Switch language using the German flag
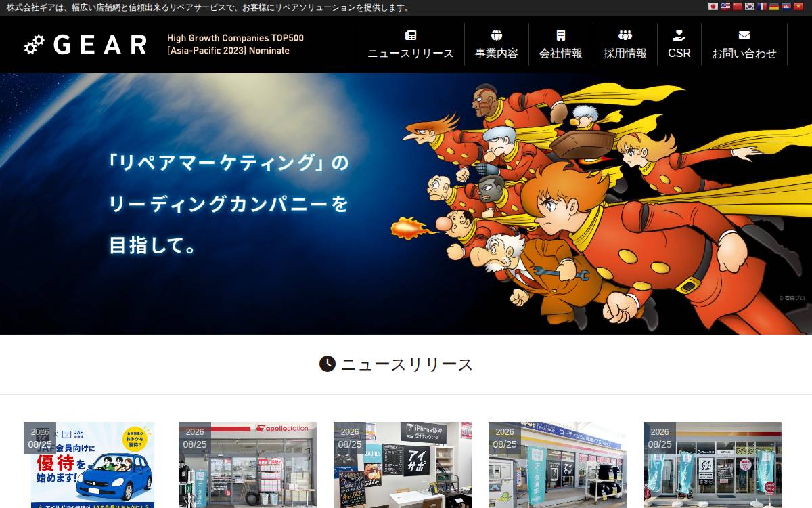The image size is (812, 508). click(774, 7)
